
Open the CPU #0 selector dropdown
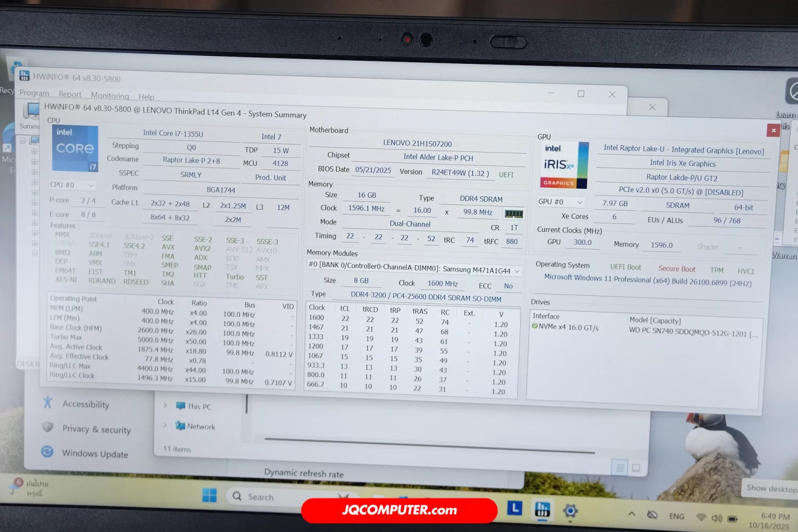pos(72,185)
